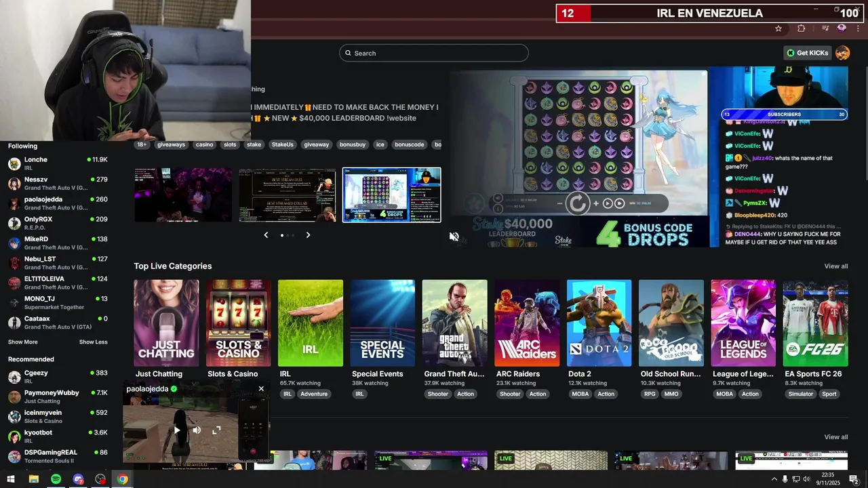
Task: Open Google Chrome from the taskbar
Action: point(122,479)
